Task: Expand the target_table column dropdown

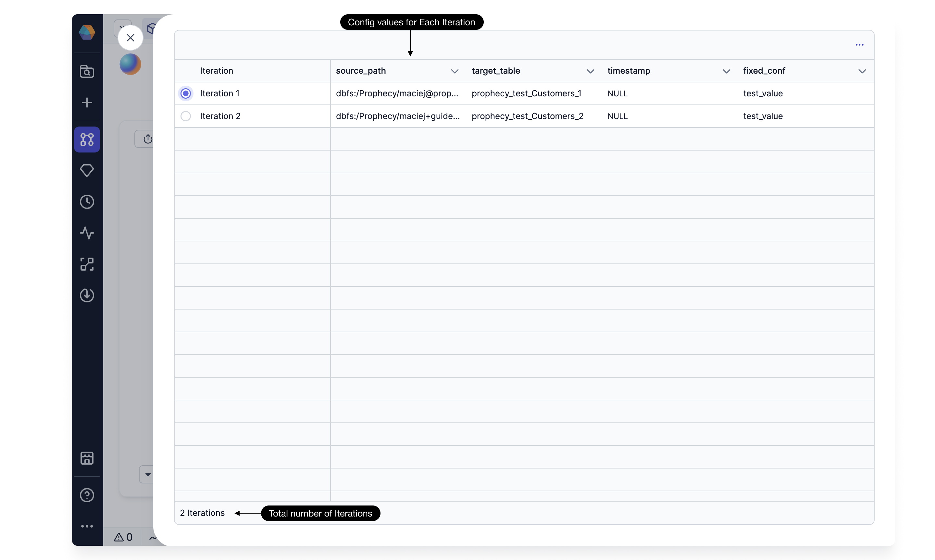Action: coord(590,71)
